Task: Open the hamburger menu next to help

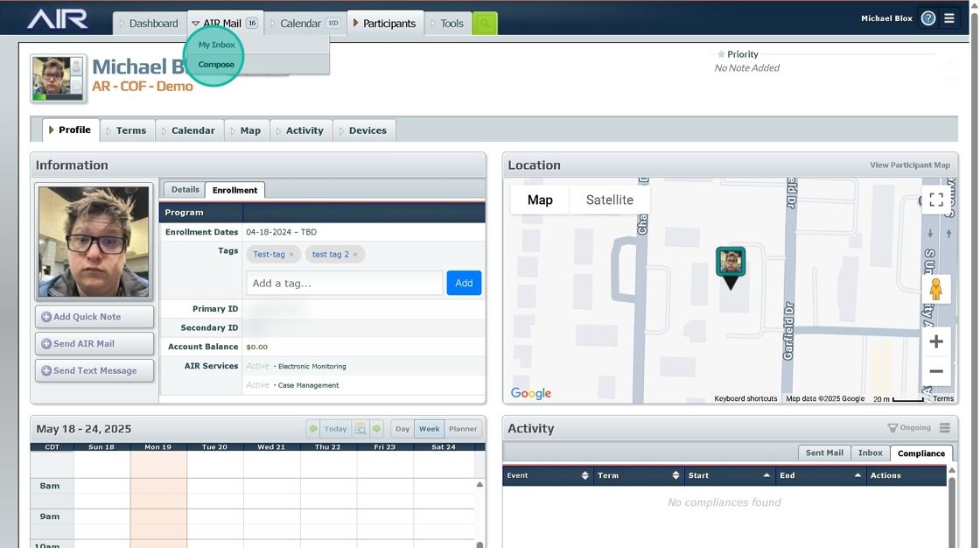Action: 948,18
